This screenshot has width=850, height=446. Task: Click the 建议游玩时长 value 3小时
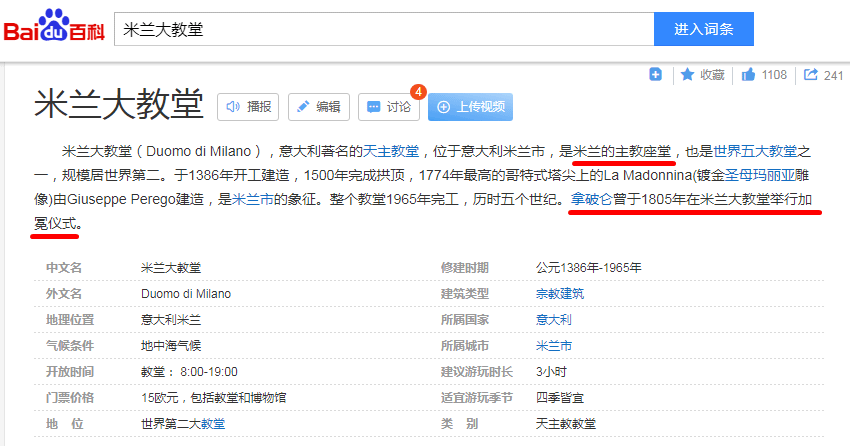coord(551,372)
